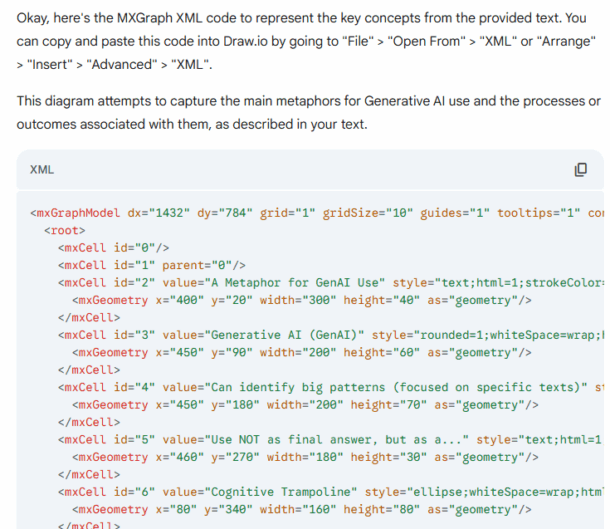610x529 pixels.
Task: Click the mxGeometry line with x="400"
Action: [301, 300]
